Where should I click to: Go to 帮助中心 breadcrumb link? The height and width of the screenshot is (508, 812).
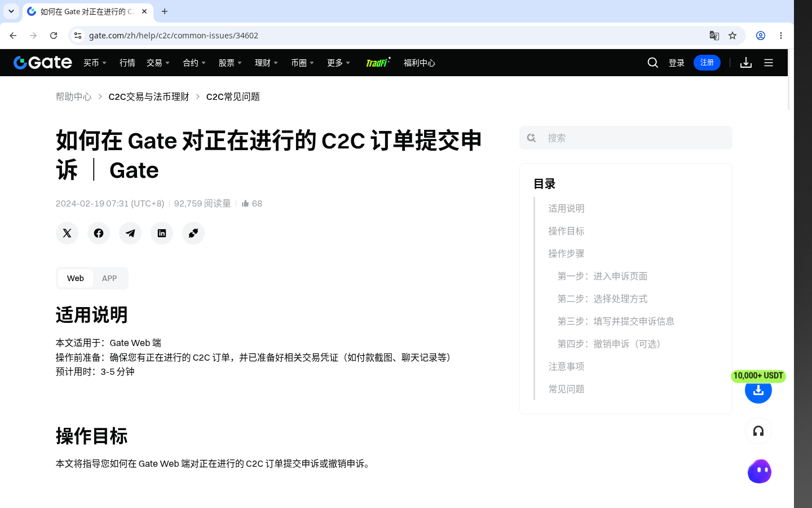click(x=73, y=97)
